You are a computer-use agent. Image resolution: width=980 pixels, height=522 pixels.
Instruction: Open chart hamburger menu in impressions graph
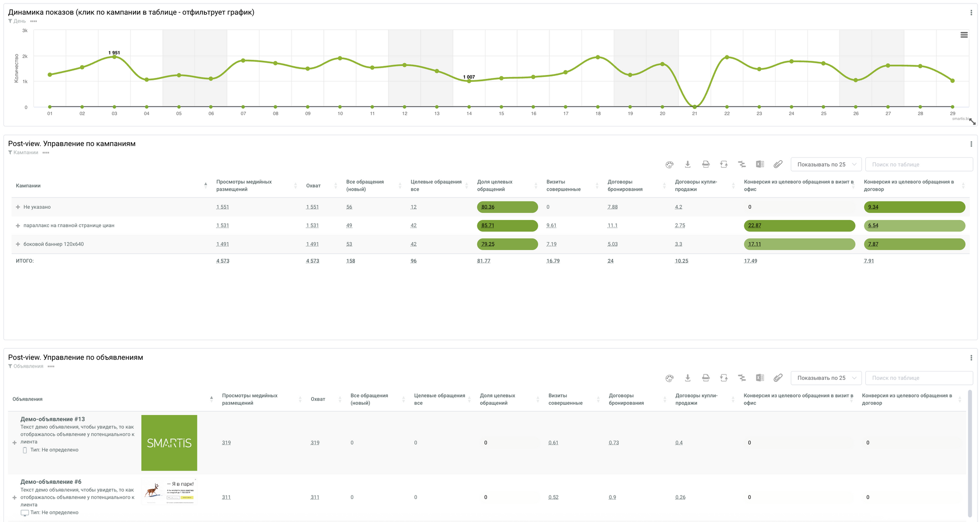[x=964, y=35]
